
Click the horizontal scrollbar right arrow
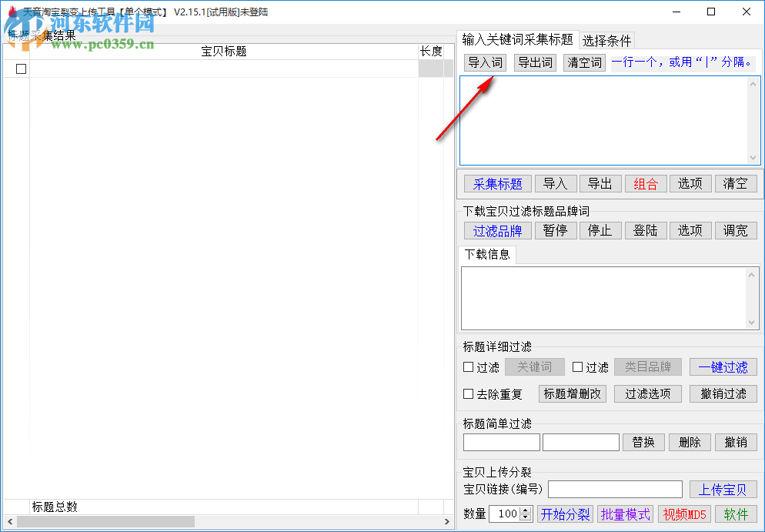(447, 522)
